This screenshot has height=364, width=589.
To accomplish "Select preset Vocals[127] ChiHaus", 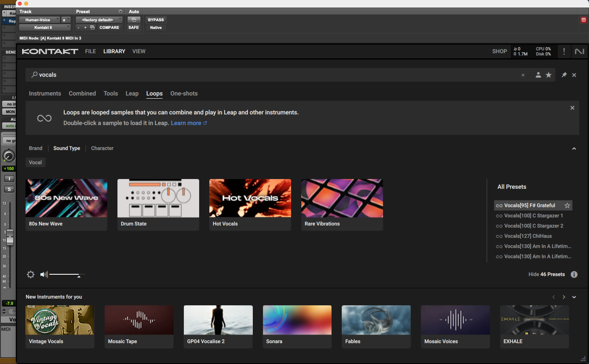I will (x=533, y=236).
